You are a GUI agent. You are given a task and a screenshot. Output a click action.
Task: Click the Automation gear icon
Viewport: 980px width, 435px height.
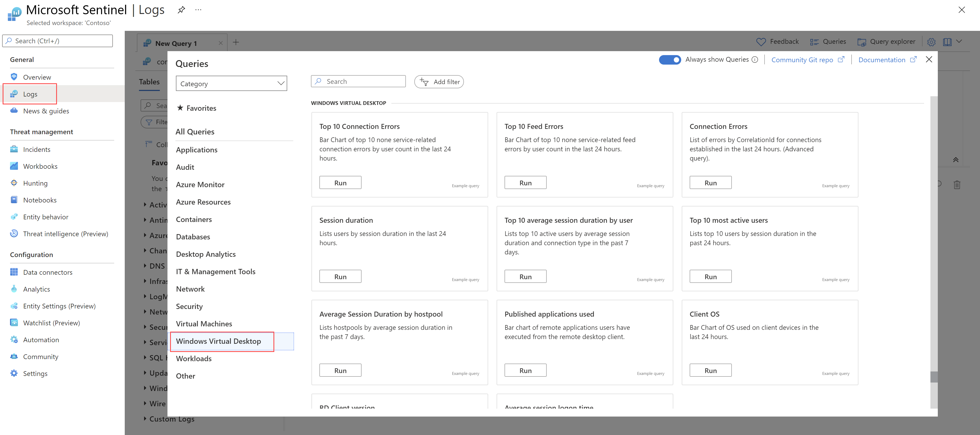[14, 340]
